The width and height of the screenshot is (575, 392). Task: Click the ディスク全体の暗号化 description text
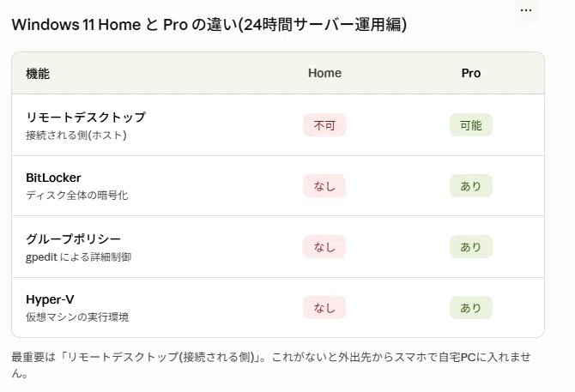coord(77,196)
